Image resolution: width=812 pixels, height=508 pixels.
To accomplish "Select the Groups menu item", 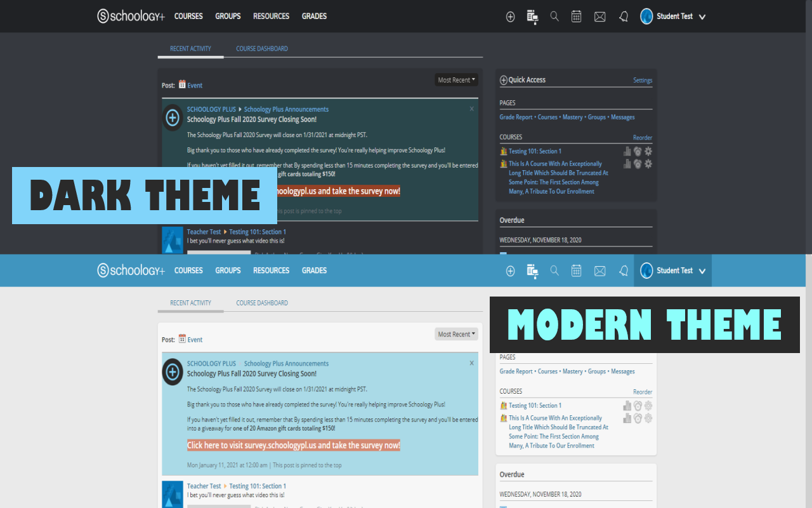I will point(228,16).
